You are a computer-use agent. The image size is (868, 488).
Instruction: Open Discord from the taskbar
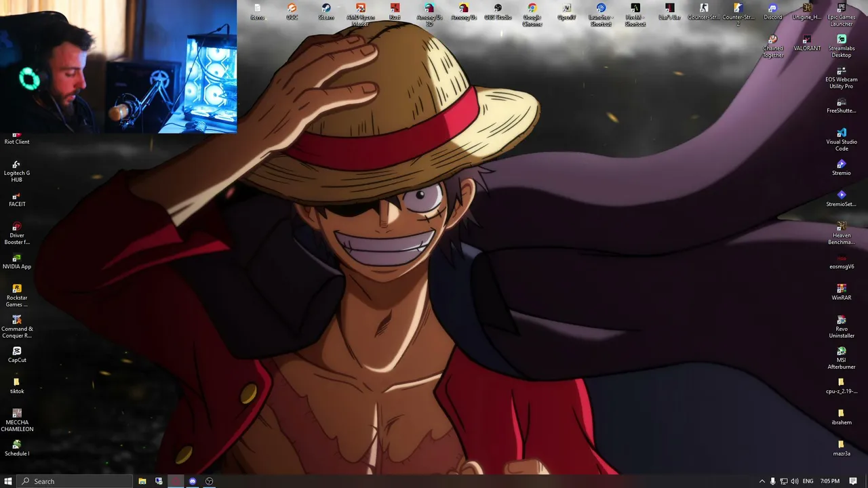(193, 481)
